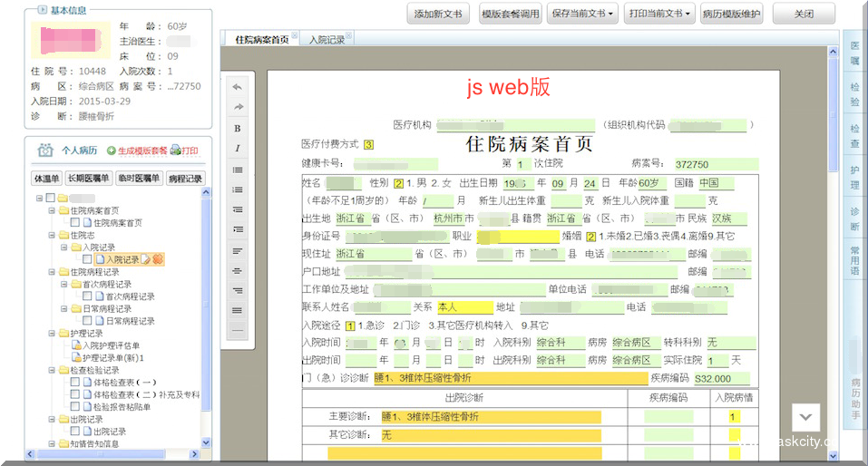The height and width of the screenshot is (466, 868).
Task: Align text left
Action: tap(238, 251)
